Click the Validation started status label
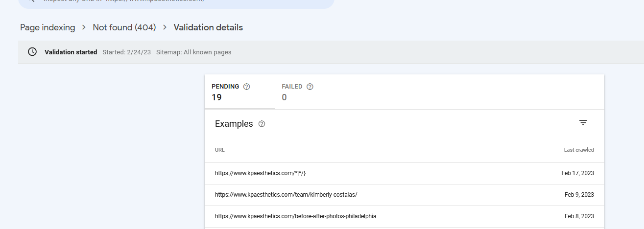This screenshot has height=229, width=644. (x=71, y=52)
